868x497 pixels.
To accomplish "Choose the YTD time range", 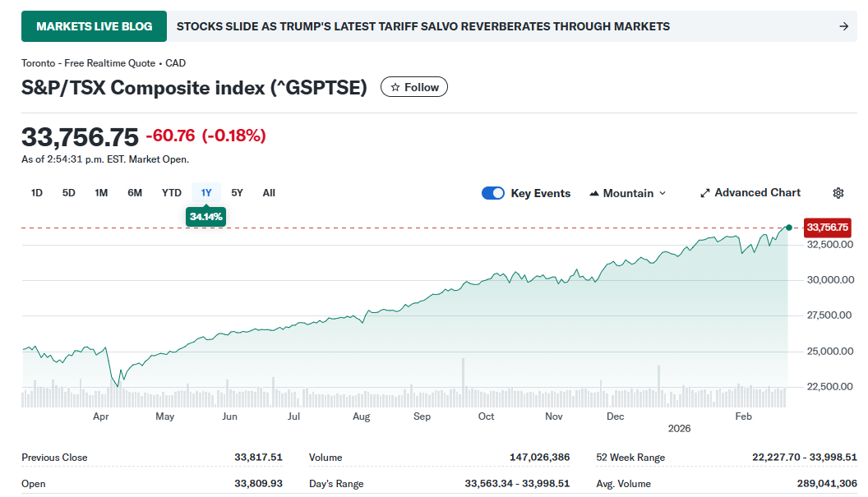I will 171,193.
